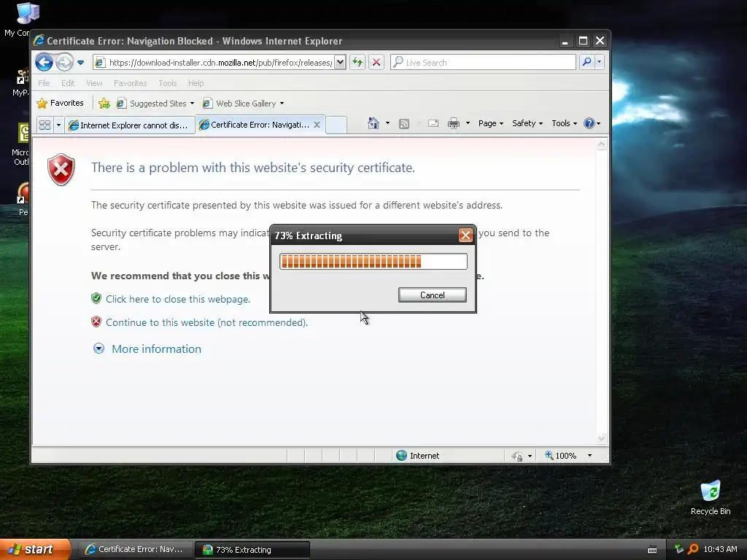Image resolution: width=747 pixels, height=560 pixels.
Task: Open Web Slice Gallery dropdown
Action: pyautogui.click(x=243, y=104)
